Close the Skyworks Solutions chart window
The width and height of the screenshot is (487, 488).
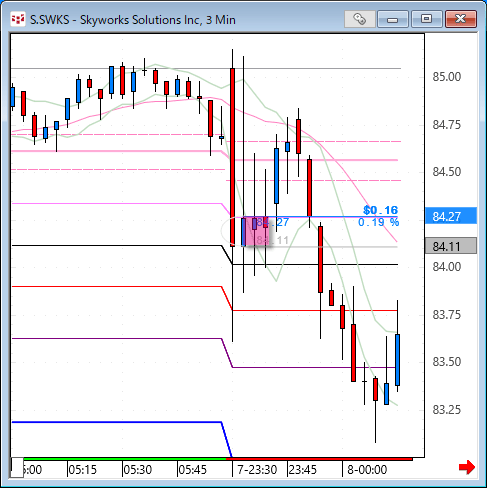pos(461,19)
